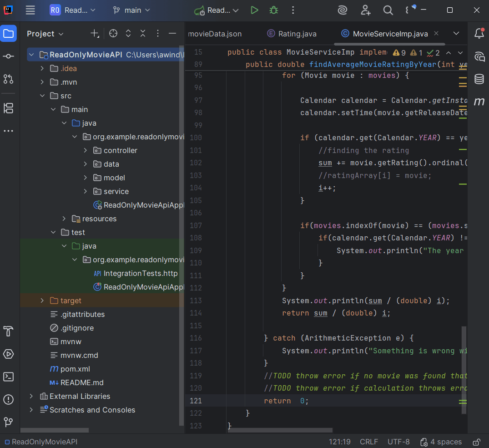Toggle read-only lock in status bar
Viewport: 489px width, 448px height.
[x=477, y=442]
